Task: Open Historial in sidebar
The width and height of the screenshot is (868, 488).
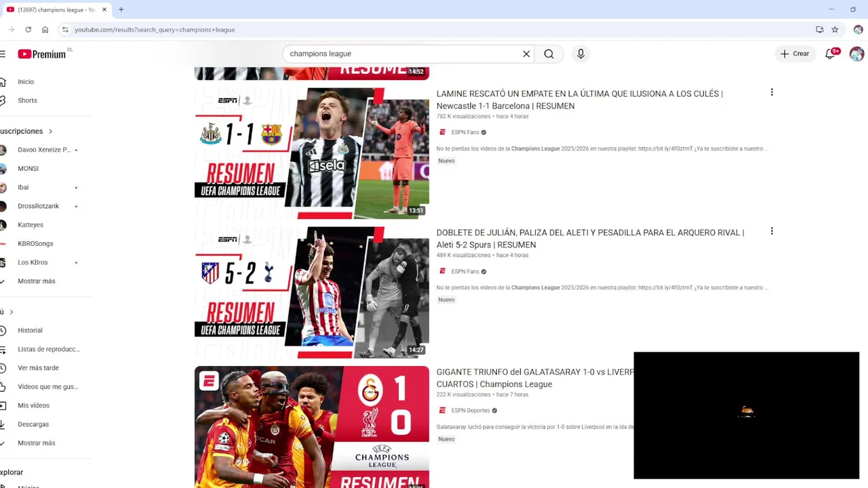Action: (x=30, y=330)
